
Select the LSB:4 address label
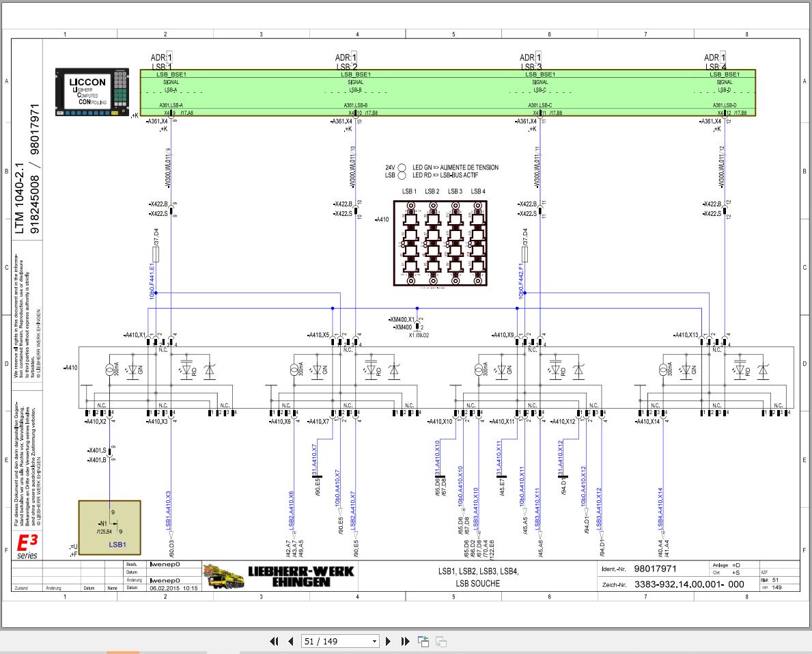(716, 67)
